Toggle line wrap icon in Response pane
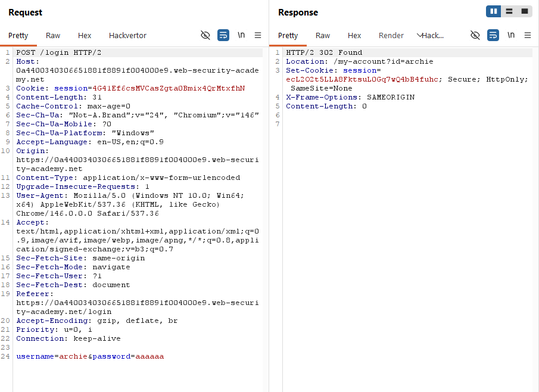The image size is (539, 392). tap(493, 35)
